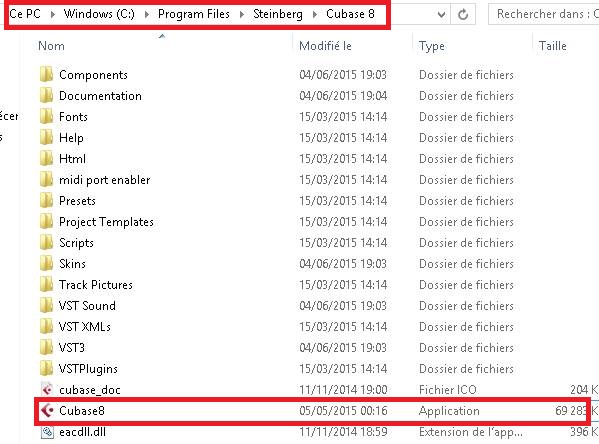The width and height of the screenshot is (599, 444).
Task: Click the cubase_doc ICO file icon
Action: pyautogui.click(x=47, y=390)
